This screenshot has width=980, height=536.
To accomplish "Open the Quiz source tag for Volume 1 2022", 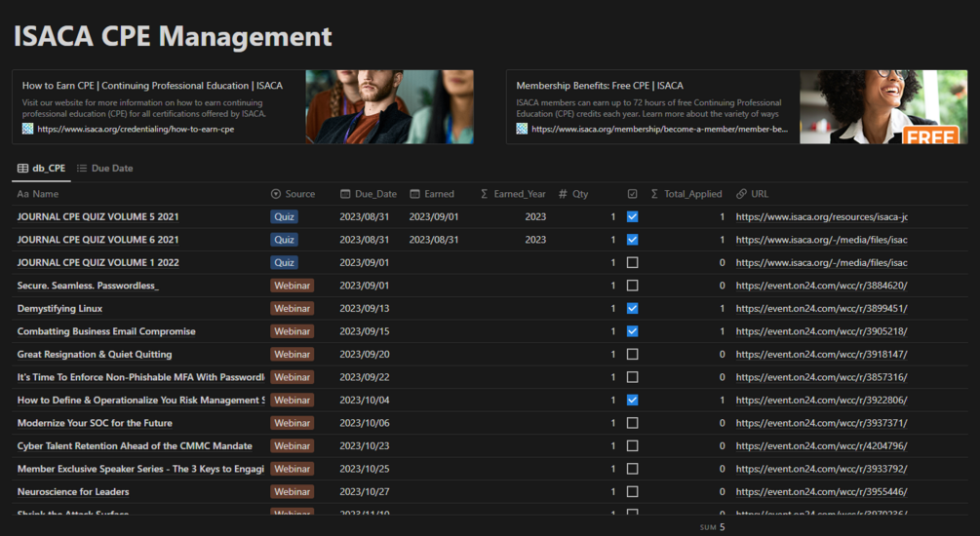I will pos(285,262).
